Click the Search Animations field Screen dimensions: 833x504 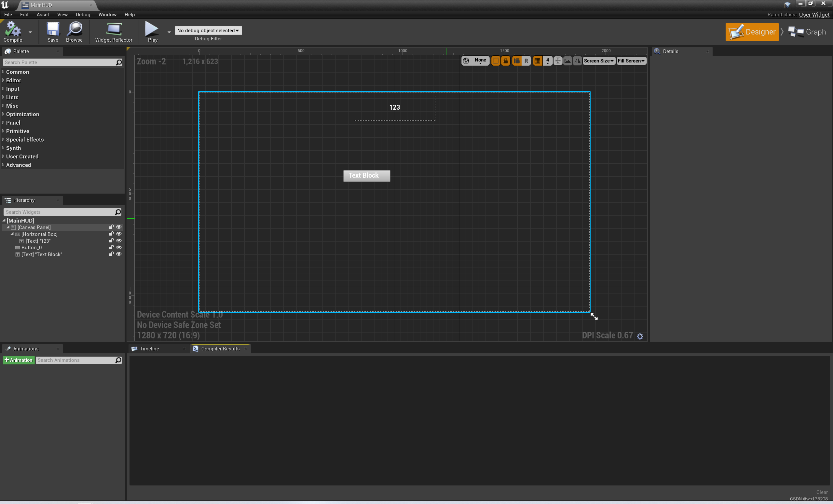click(79, 360)
